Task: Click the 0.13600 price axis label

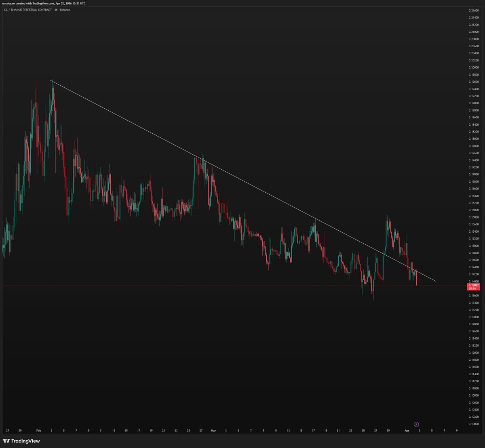Action: [474, 295]
